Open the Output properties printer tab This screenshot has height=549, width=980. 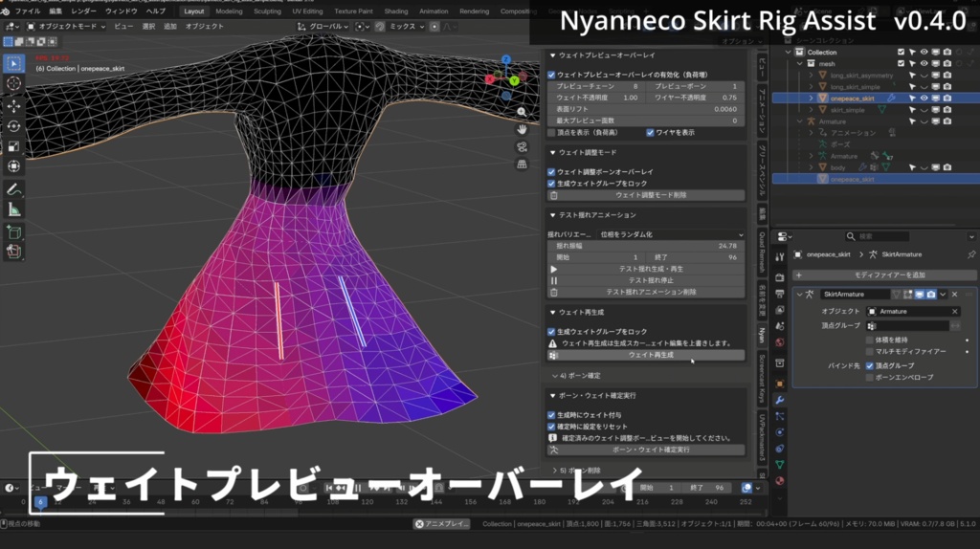point(779,294)
